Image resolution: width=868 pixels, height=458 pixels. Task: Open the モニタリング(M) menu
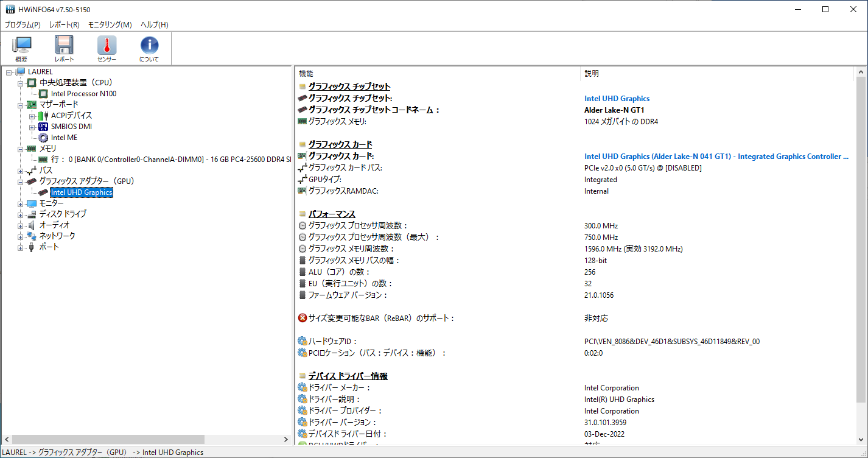pos(110,25)
